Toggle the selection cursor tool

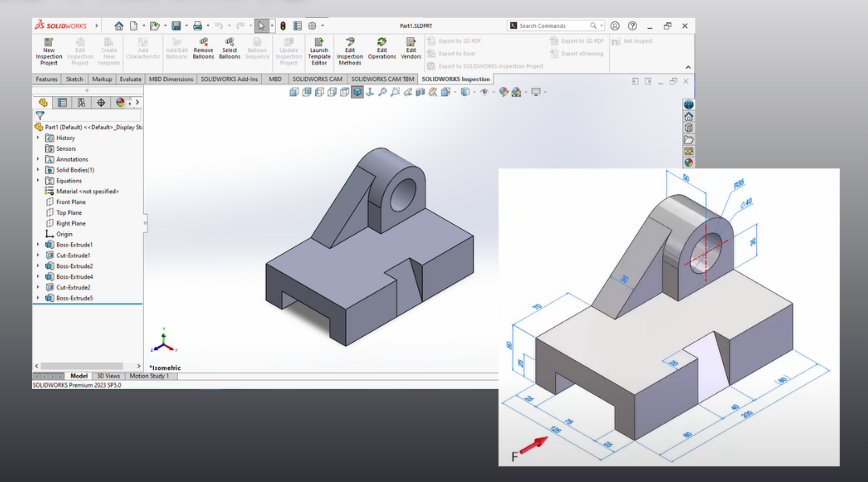click(x=260, y=25)
